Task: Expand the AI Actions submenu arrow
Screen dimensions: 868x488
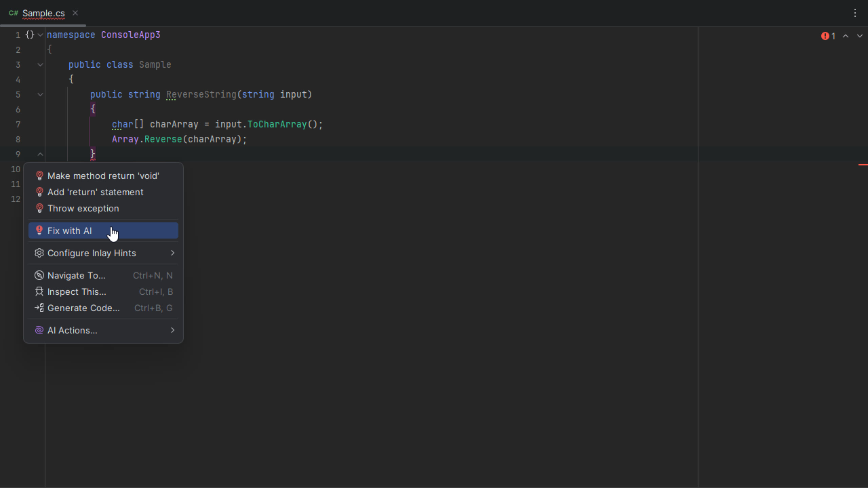Action: [x=172, y=330]
